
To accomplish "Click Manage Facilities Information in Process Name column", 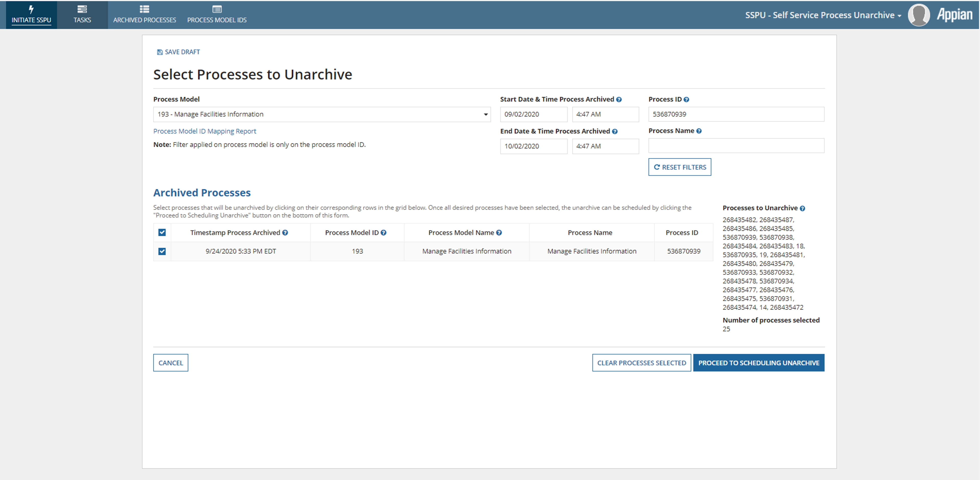I will [592, 251].
